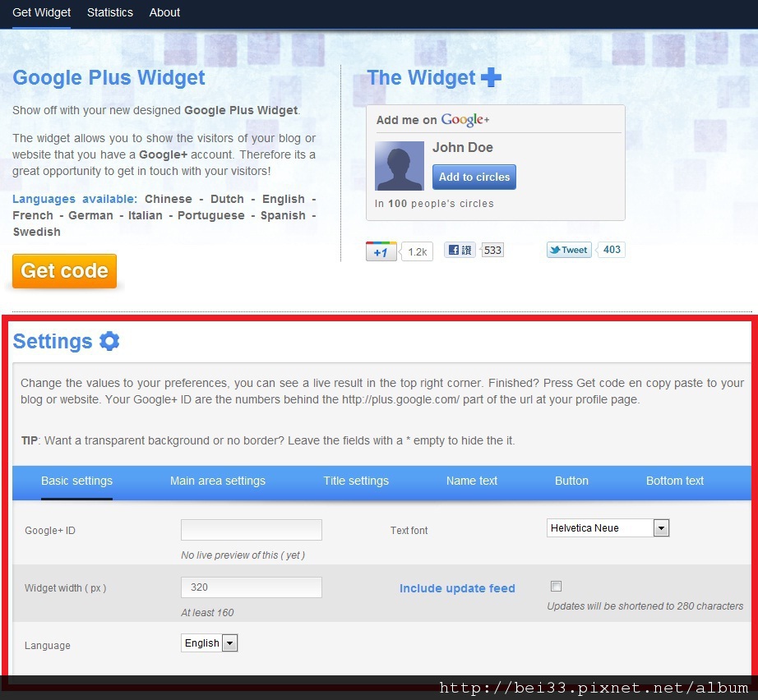
Task: Click the Settings heading text
Action: point(53,341)
